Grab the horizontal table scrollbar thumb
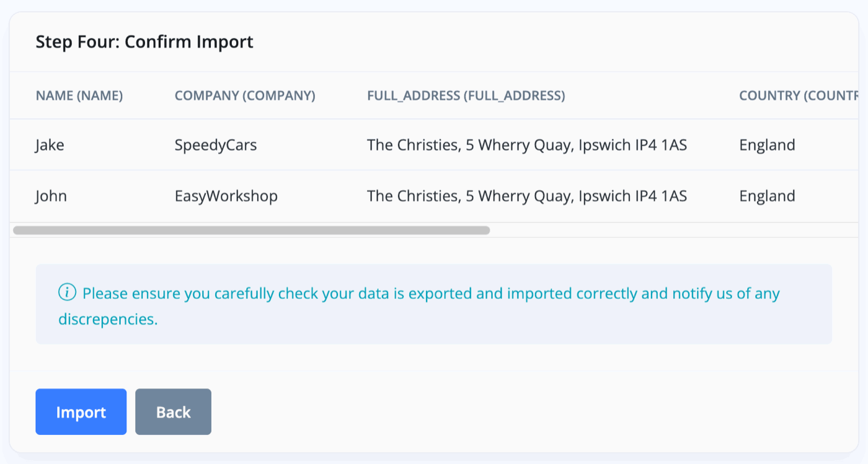868x464 pixels. [x=251, y=230]
